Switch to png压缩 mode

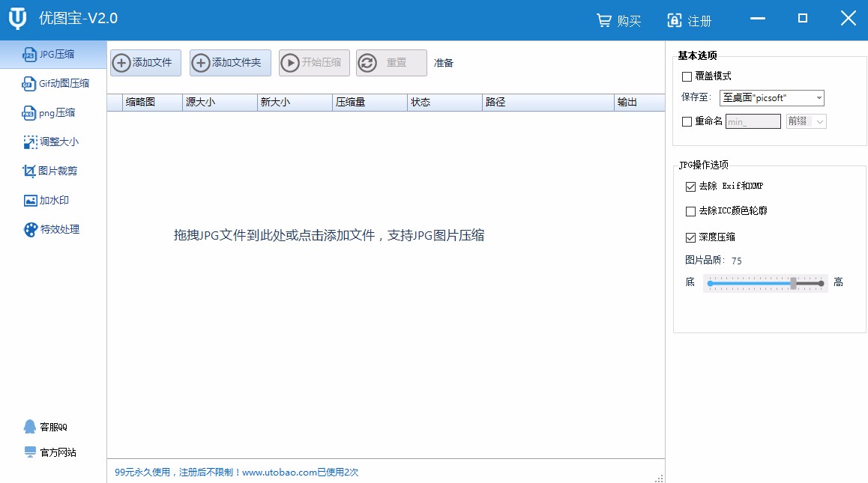tap(54, 112)
